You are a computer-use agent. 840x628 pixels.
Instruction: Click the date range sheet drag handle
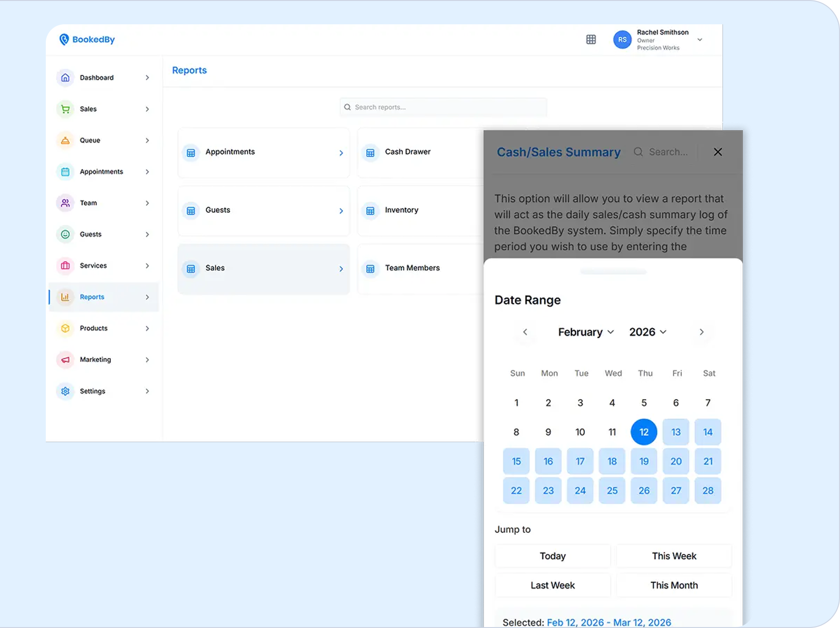tap(613, 271)
